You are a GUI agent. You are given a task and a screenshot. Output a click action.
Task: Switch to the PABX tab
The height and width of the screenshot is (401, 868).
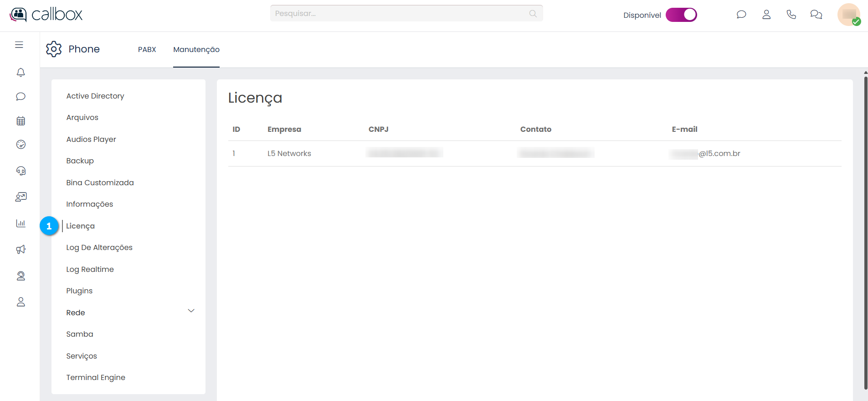(x=147, y=49)
